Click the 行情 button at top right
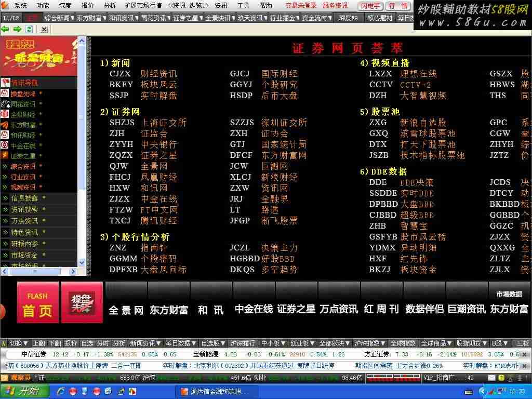 coord(398,6)
